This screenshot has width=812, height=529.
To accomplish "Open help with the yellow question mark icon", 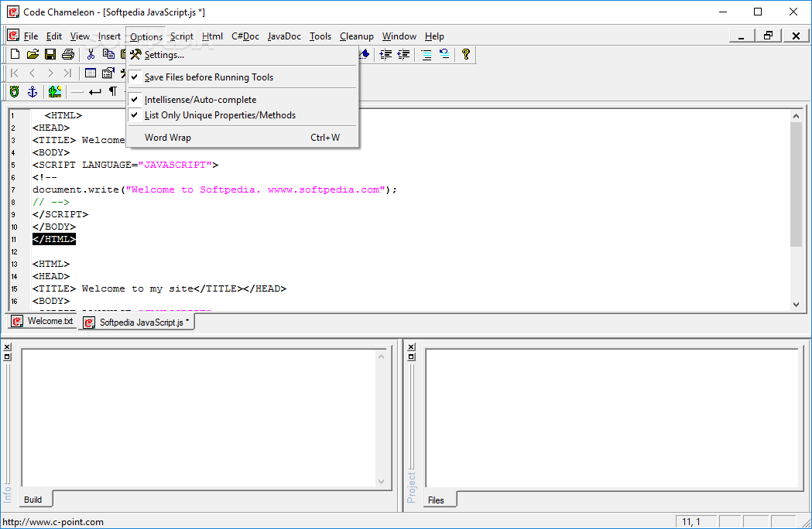I will (x=465, y=54).
